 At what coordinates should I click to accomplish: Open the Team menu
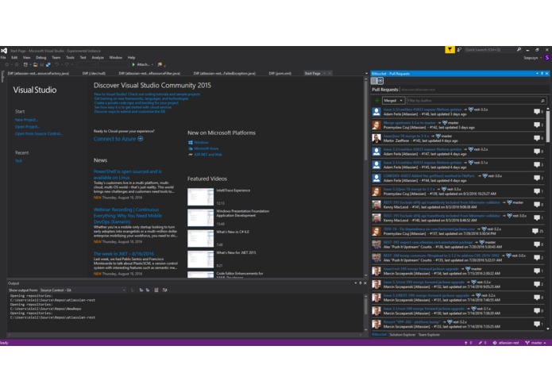coord(56,58)
